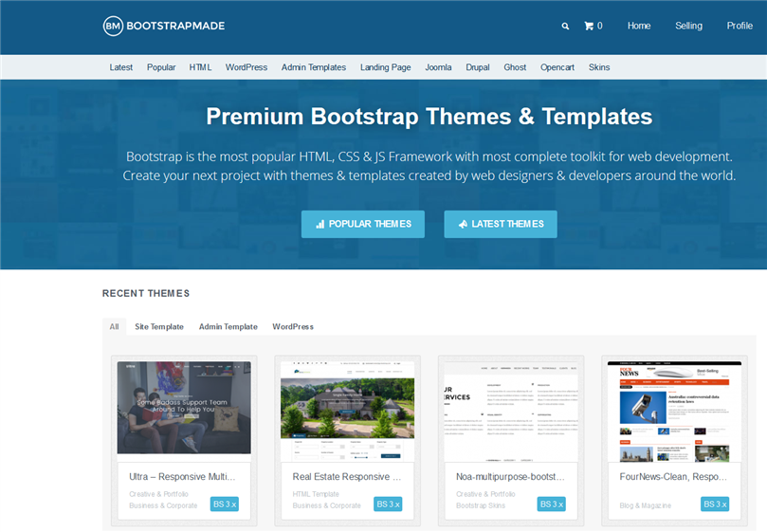The height and width of the screenshot is (532, 767).
Task: Go to Home in the header
Action: [639, 26]
